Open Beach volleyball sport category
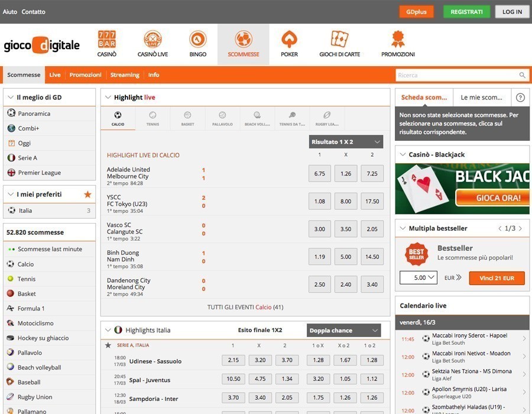The height and width of the screenshot is (414, 532). coord(50,367)
